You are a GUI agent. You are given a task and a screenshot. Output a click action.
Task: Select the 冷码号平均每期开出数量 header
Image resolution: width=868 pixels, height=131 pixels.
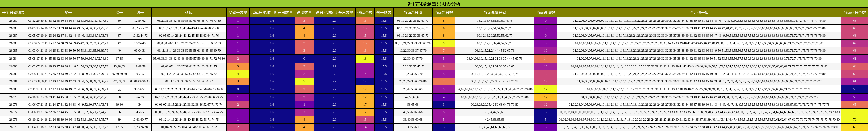pos(272,13)
